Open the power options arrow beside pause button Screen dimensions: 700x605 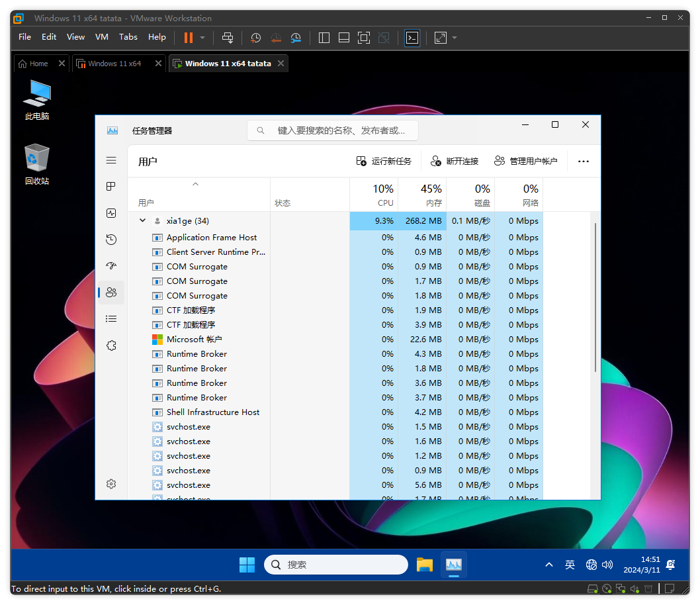(202, 38)
